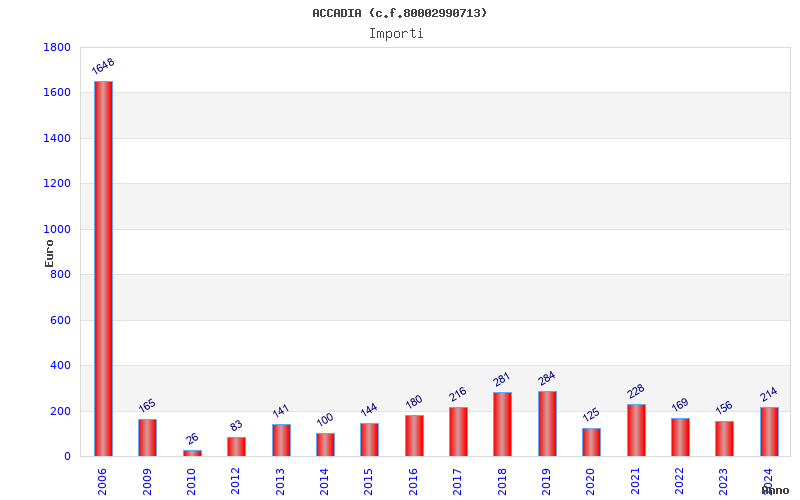The height and width of the screenshot is (500, 800).
Task: Click the value label 1648
Action: click(x=103, y=66)
